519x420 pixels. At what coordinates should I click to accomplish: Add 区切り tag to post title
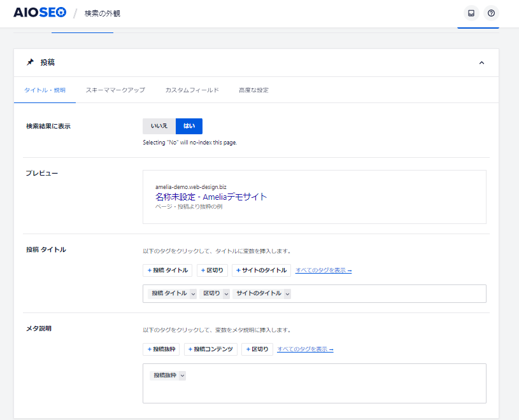pyautogui.click(x=212, y=270)
